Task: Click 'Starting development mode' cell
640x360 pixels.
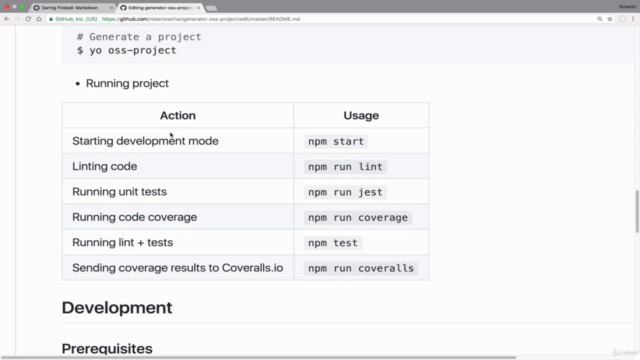Action: [178, 141]
